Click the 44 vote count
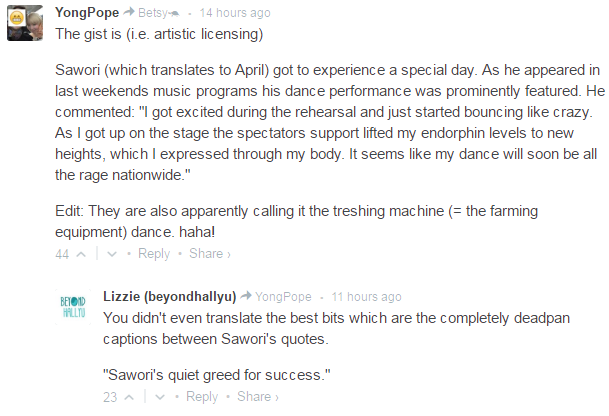 point(63,254)
